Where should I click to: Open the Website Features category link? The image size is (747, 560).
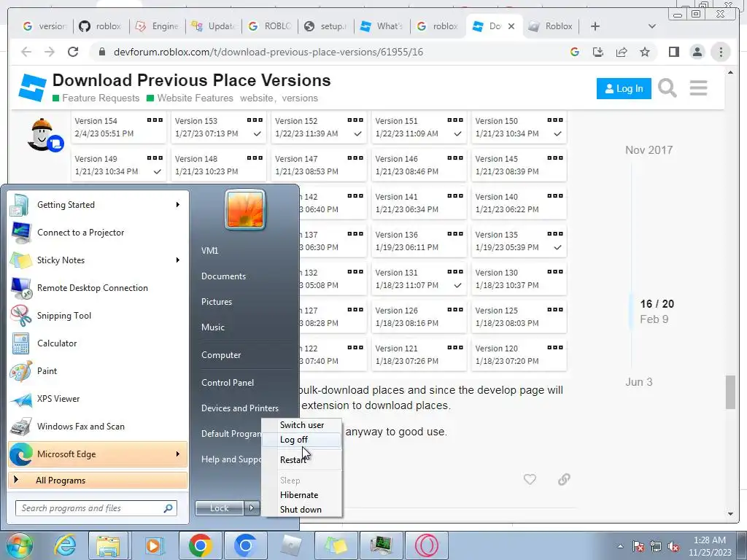point(190,98)
